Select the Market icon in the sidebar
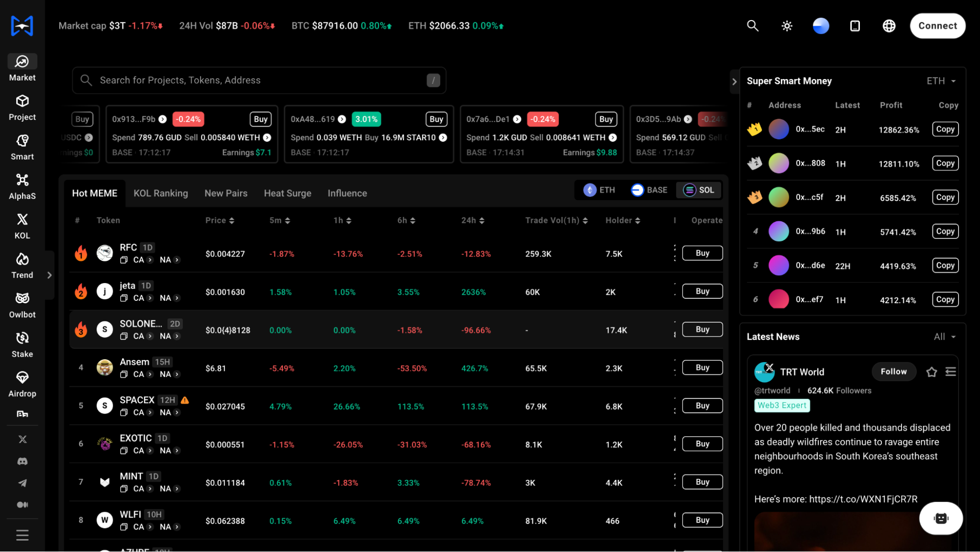The image size is (980, 552). (x=22, y=67)
